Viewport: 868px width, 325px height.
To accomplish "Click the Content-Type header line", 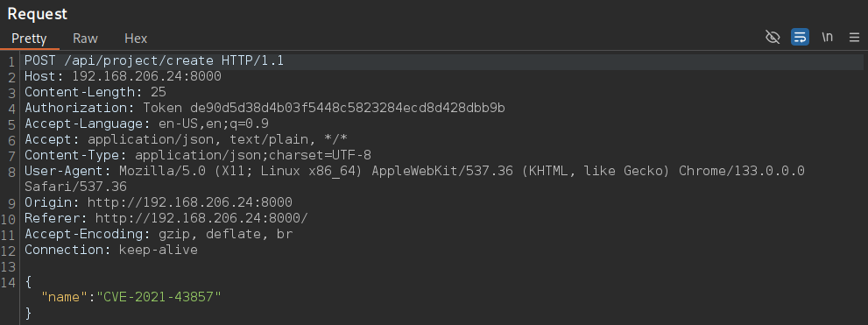I will (198, 155).
